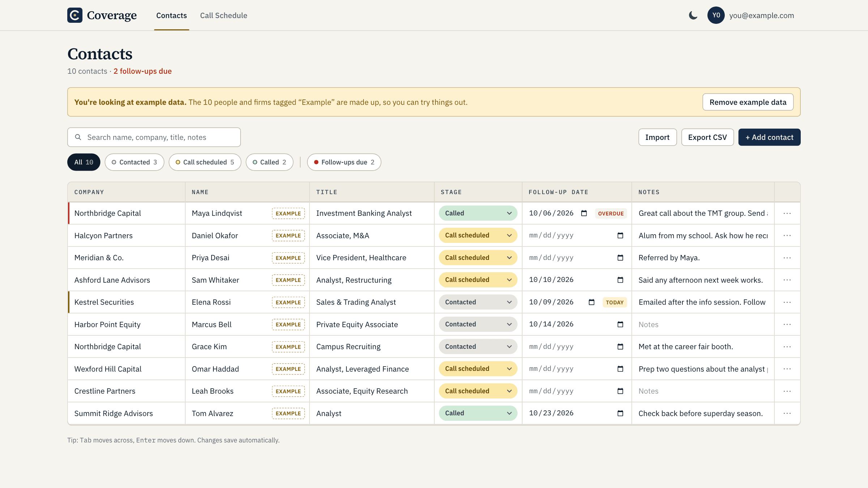The height and width of the screenshot is (488, 868).
Task: Open the more-actions menu for Halcyon Partners
Action: [787, 235]
